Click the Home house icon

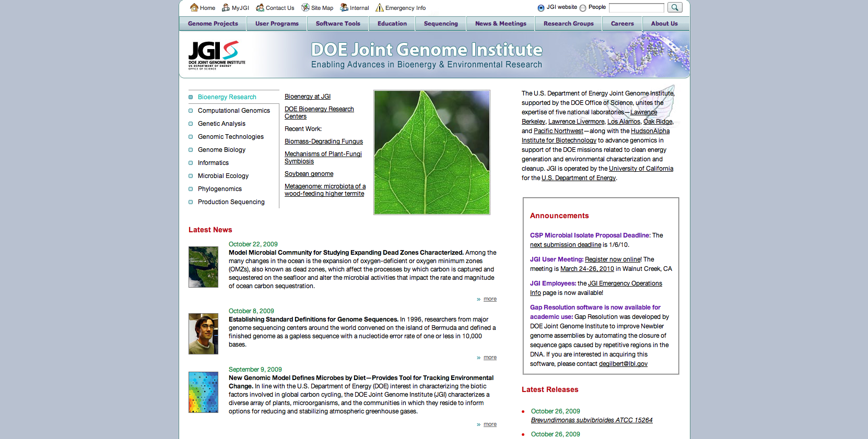coord(194,7)
